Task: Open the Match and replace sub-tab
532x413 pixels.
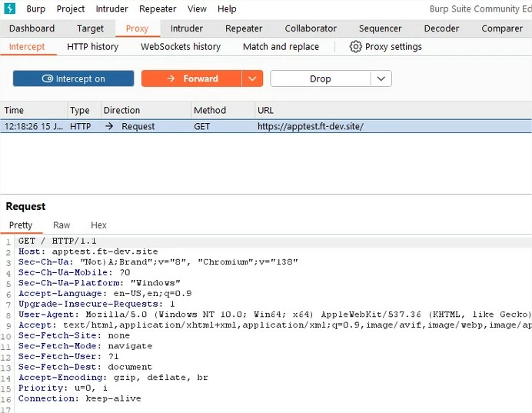Action: (281, 47)
